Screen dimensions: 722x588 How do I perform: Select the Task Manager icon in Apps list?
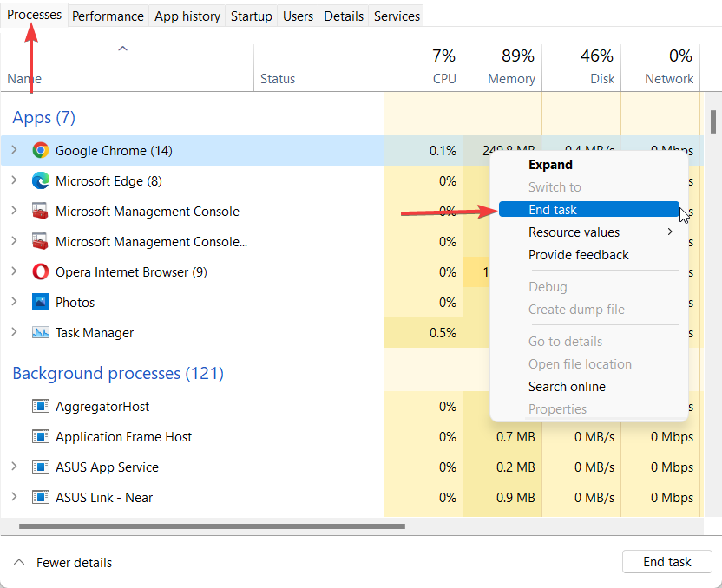tap(42, 332)
